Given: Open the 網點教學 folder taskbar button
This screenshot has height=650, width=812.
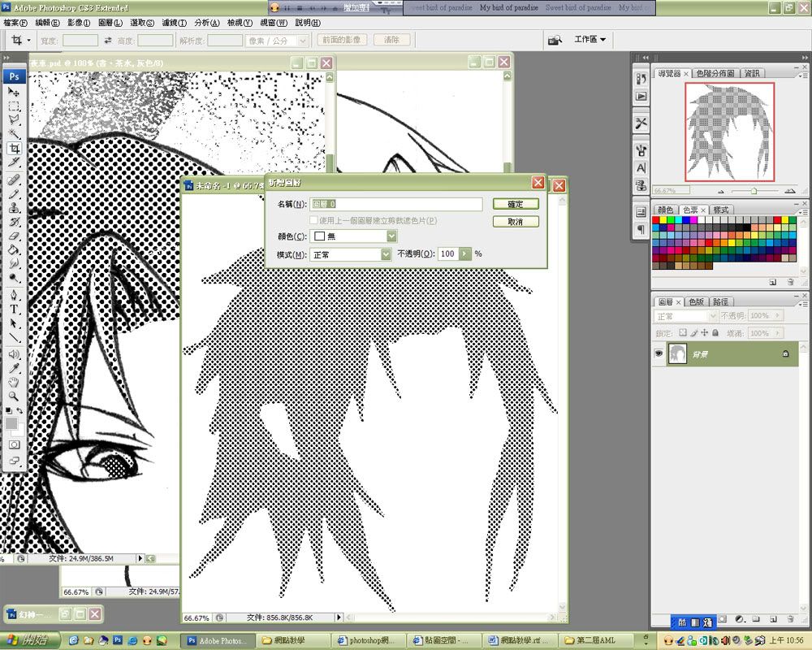Looking at the screenshot, I should (x=294, y=641).
